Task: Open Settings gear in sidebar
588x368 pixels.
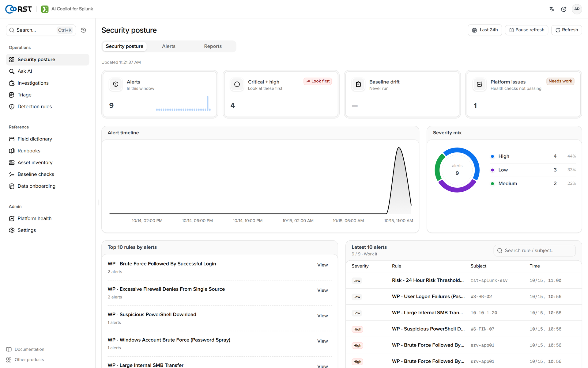Action: (x=47, y=230)
